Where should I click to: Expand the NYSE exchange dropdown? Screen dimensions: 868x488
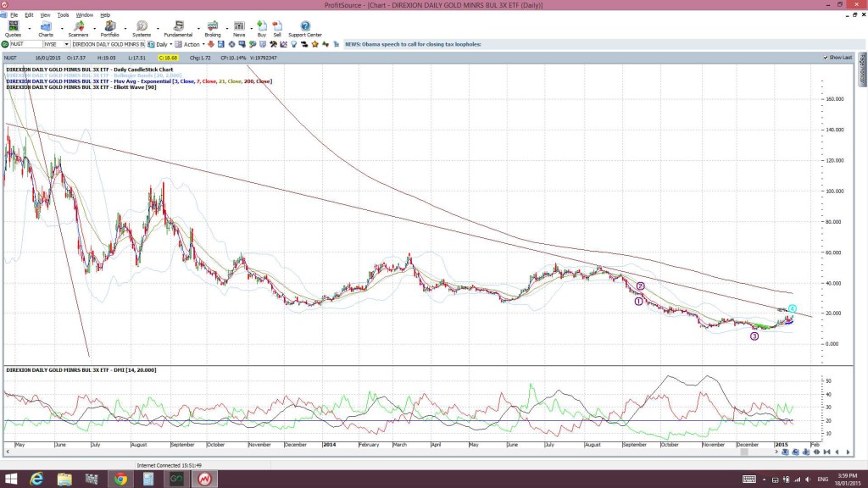(66, 44)
